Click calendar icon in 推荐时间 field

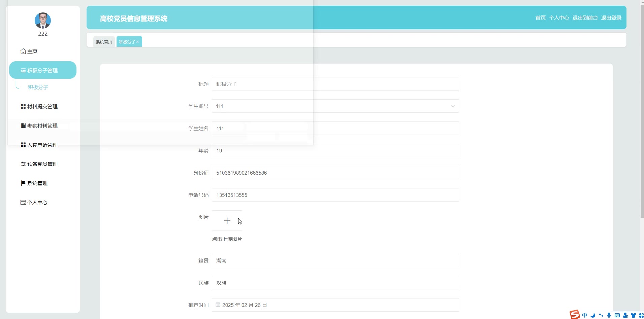218,305
